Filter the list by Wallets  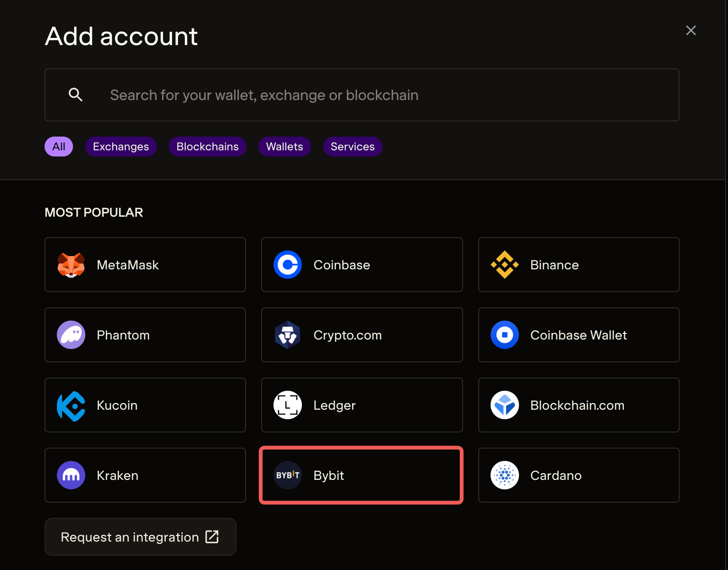pos(284,147)
